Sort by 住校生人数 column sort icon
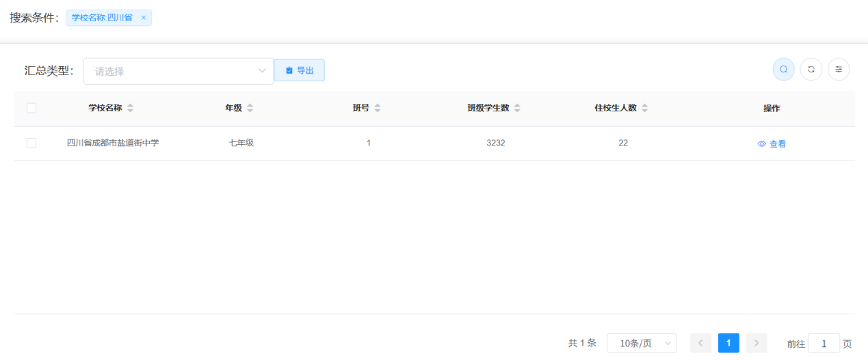 tap(644, 108)
